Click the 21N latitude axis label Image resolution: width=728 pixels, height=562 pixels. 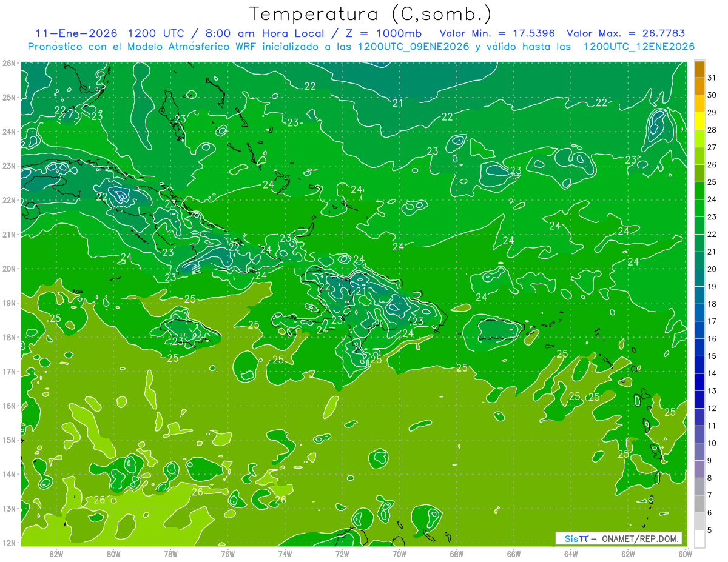pyautogui.click(x=9, y=235)
